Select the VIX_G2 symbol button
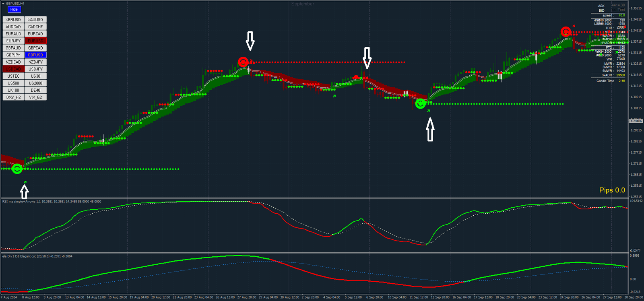 coord(35,97)
